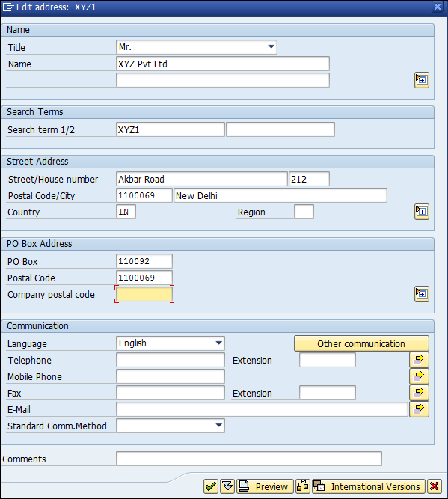Click the Comments input field
The width and height of the screenshot is (448, 499).
[249, 459]
